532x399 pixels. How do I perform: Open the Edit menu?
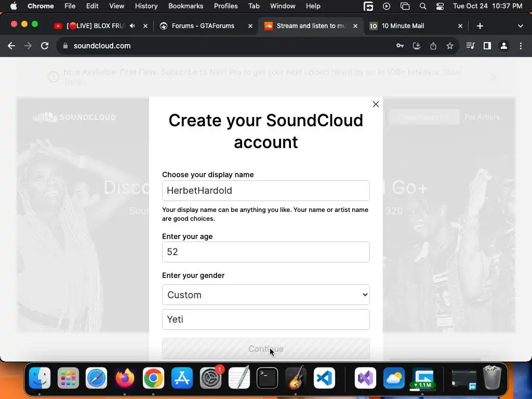[x=92, y=6]
